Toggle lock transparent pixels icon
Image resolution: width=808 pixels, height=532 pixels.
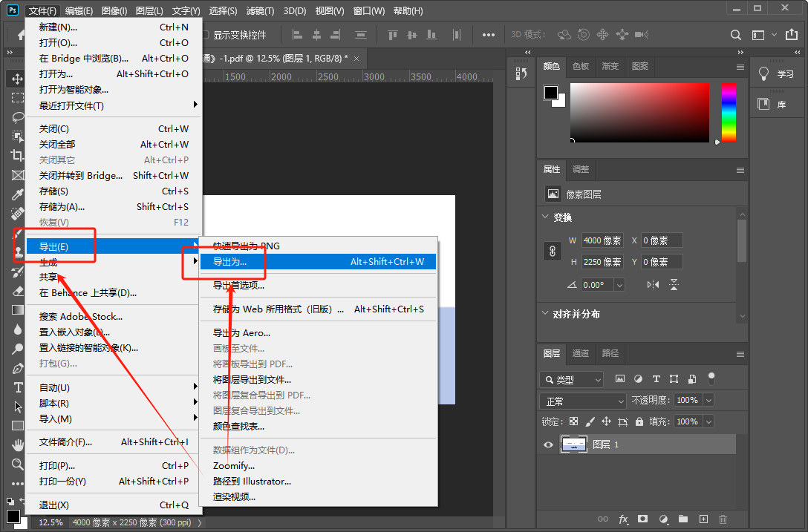(x=573, y=421)
